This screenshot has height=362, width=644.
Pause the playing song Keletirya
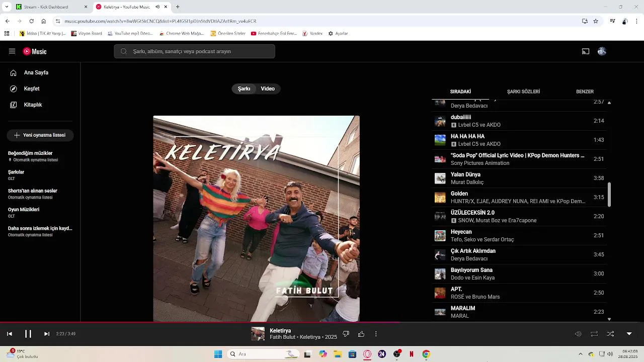[x=28, y=334]
